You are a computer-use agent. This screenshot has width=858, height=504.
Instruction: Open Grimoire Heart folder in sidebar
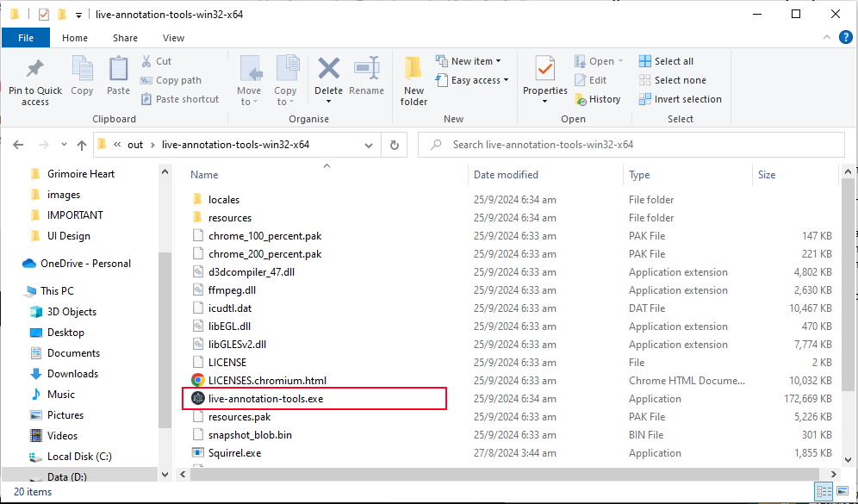tap(80, 174)
